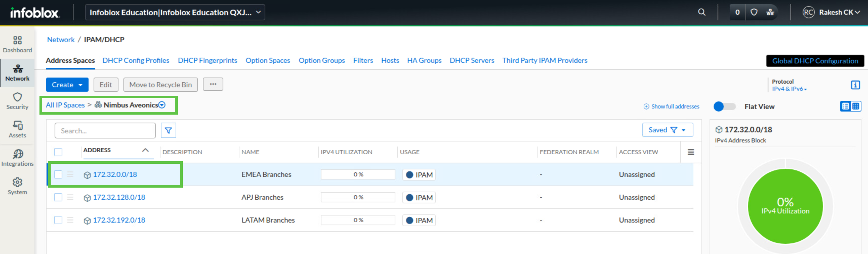Click the IPv4 utilization bar for APJ Branches

(358, 197)
